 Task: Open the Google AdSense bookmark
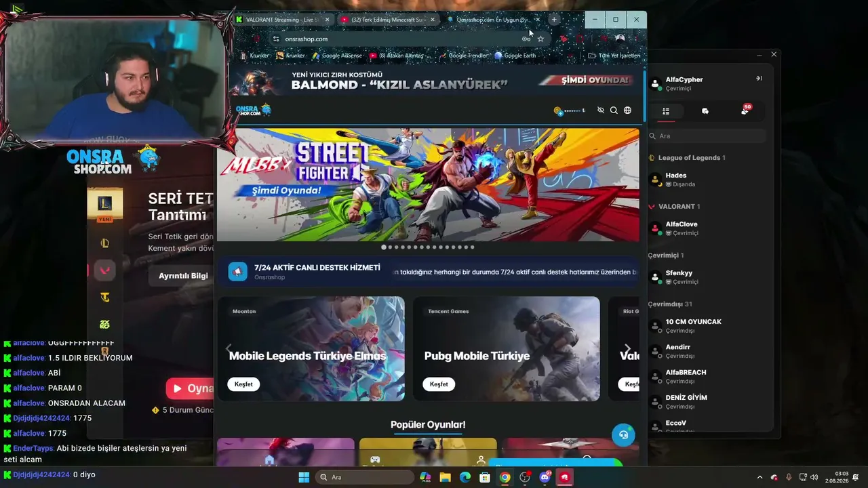pyautogui.click(x=337, y=56)
